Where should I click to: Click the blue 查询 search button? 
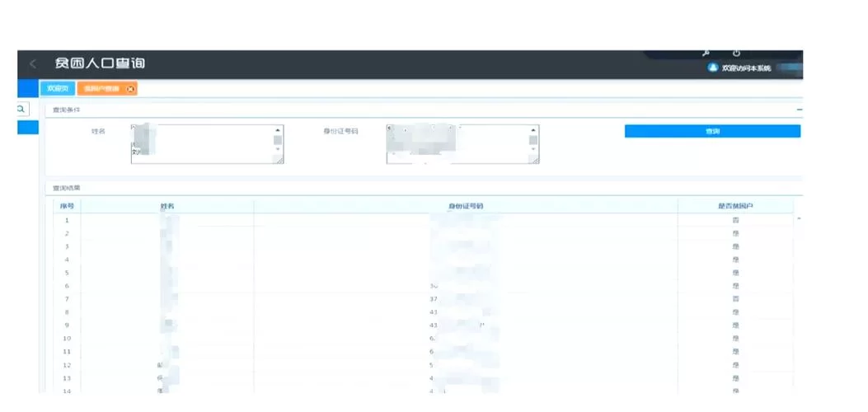(x=712, y=131)
